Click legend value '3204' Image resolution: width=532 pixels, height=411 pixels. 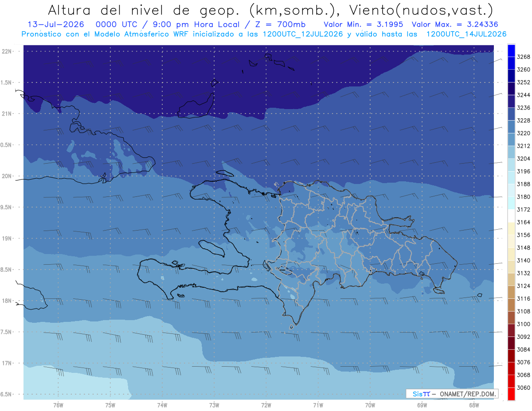524,158
